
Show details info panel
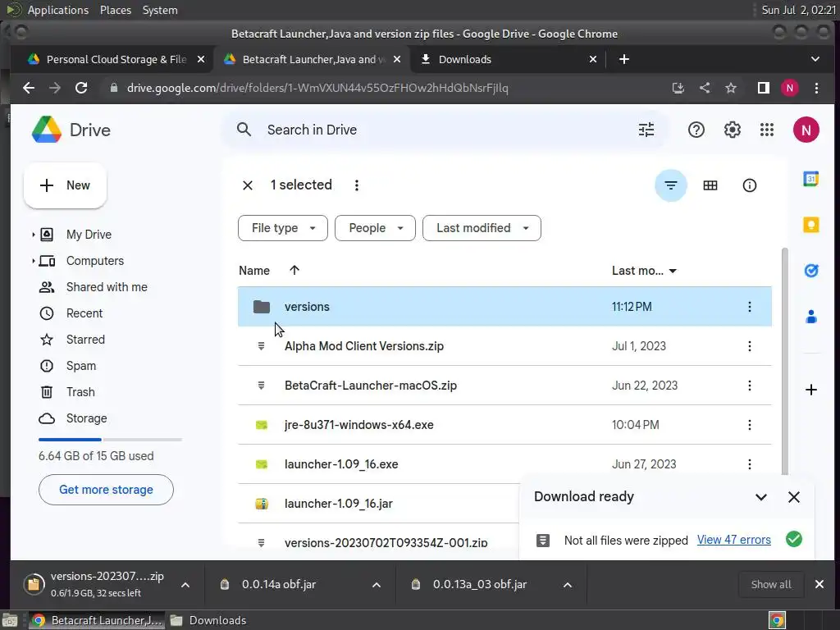click(750, 185)
